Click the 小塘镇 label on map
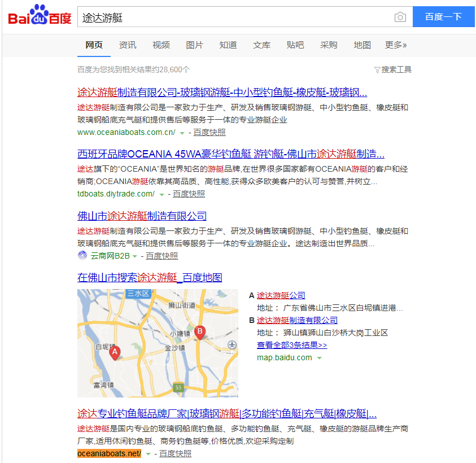The image size is (476, 463). (x=180, y=334)
